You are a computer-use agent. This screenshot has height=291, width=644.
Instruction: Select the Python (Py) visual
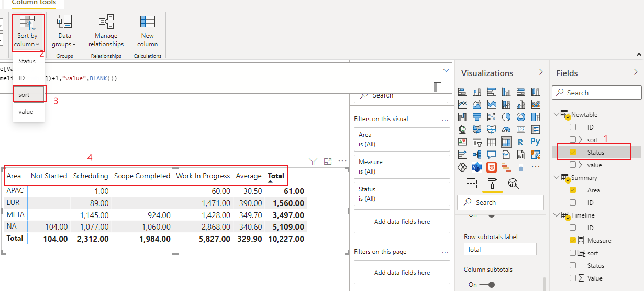click(x=535, y=142)
